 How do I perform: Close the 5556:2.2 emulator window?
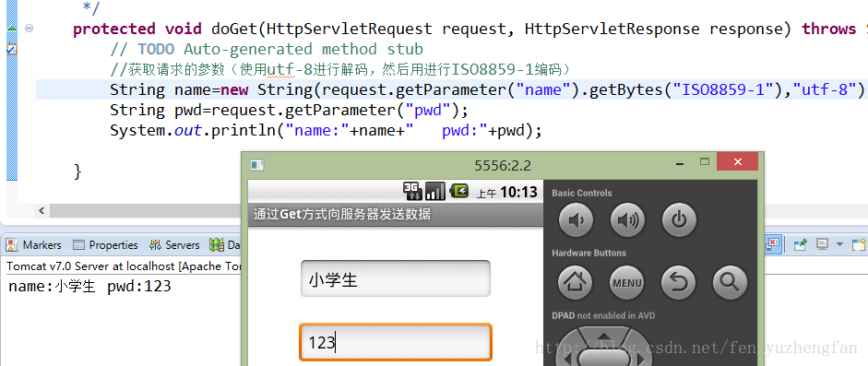(x=737, y=162)
